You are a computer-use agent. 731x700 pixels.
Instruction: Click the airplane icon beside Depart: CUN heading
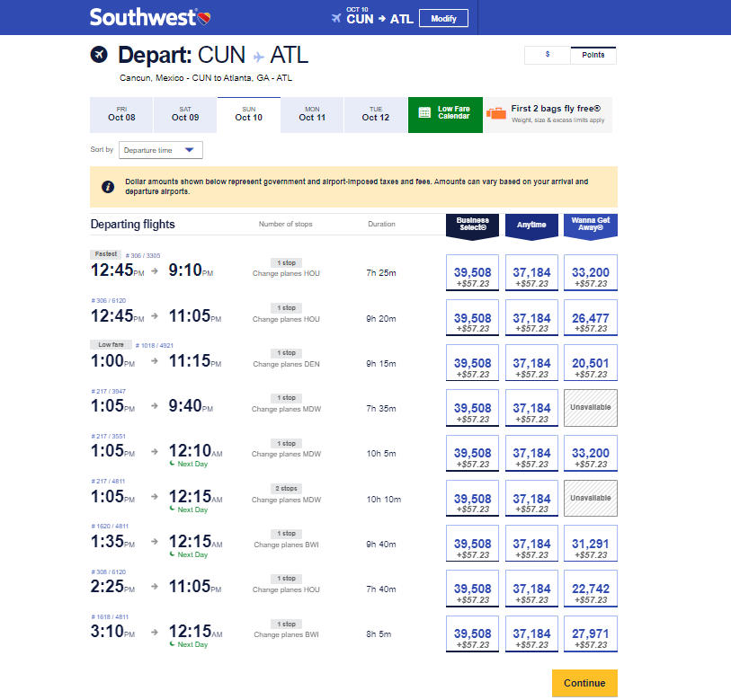click(99, 54)
